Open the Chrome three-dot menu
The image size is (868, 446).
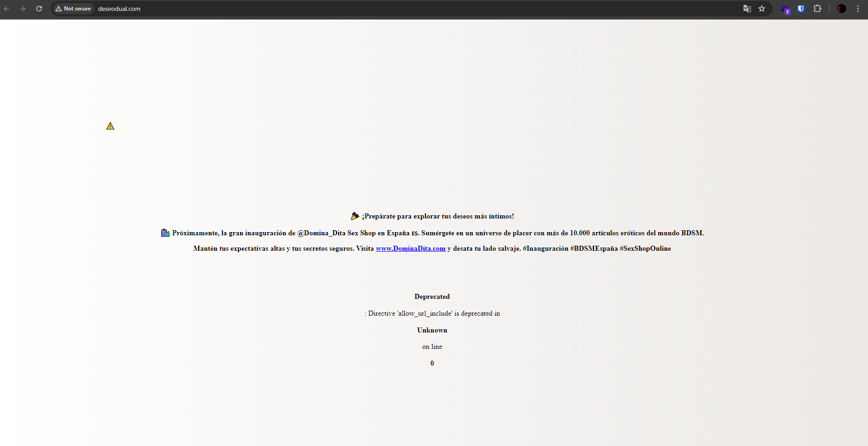pos(858,9)
